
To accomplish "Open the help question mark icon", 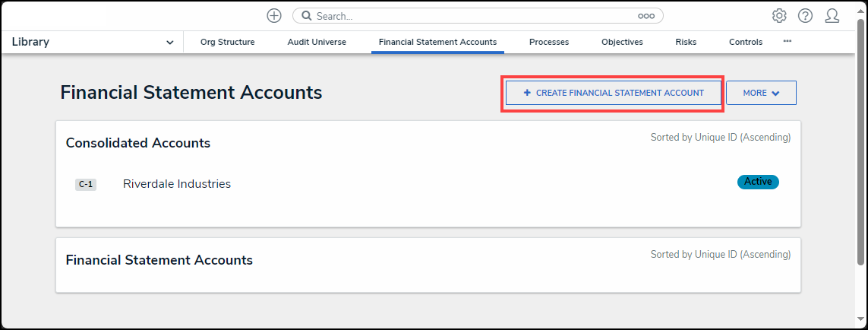I will point(805,16).
